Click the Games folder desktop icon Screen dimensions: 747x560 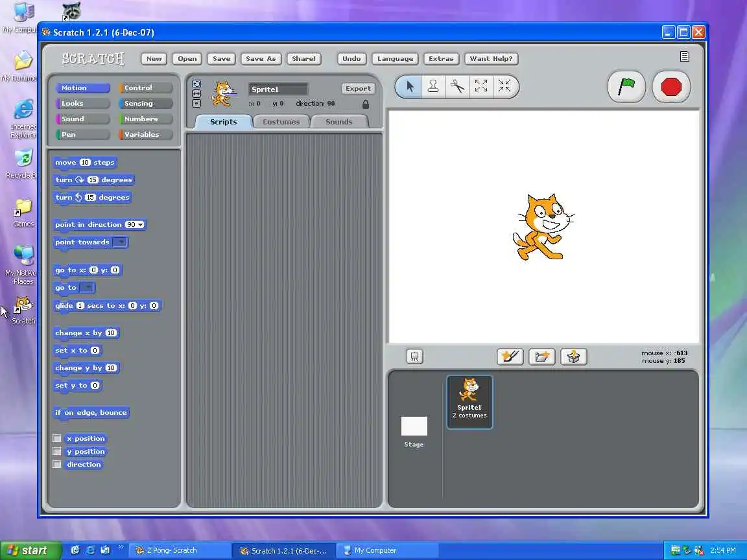click(23, 213)
